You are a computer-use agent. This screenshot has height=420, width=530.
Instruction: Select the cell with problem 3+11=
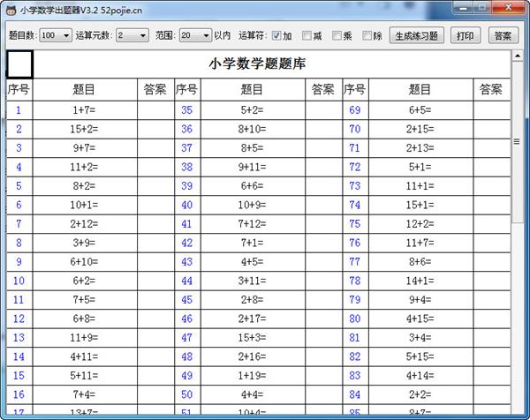253,281
